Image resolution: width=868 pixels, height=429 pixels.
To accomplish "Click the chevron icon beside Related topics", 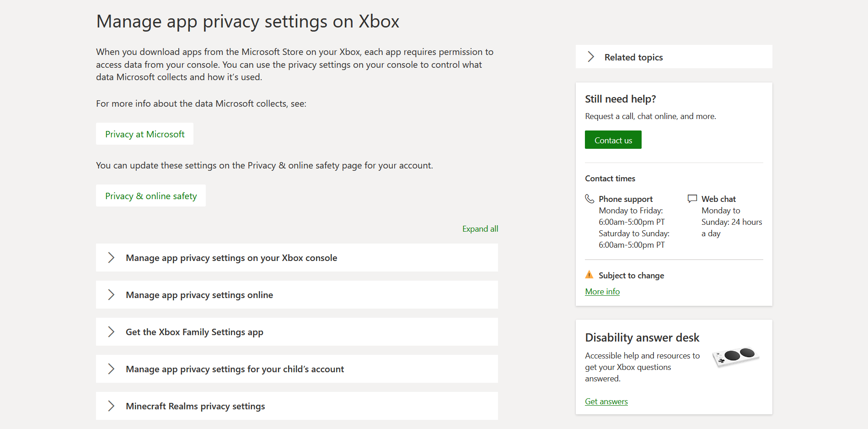I will point(591,57).
